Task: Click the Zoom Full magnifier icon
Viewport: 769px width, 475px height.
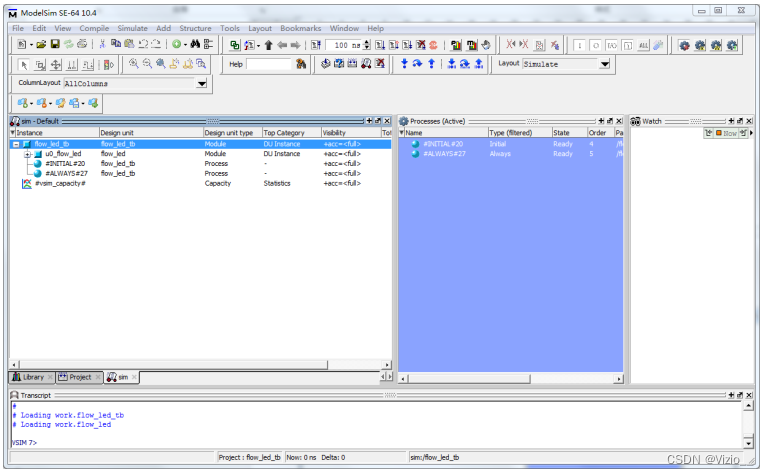Action: [161, 64]
